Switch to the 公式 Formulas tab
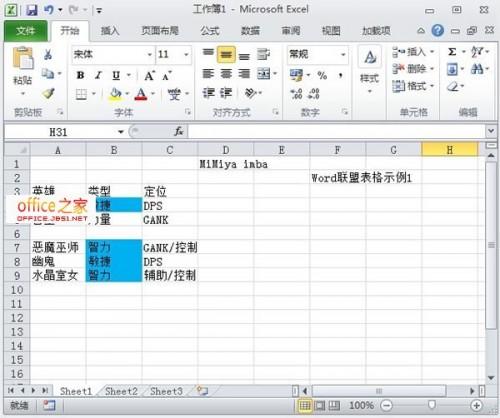Screen dimensions: 500x418 (x=210, y=31)
